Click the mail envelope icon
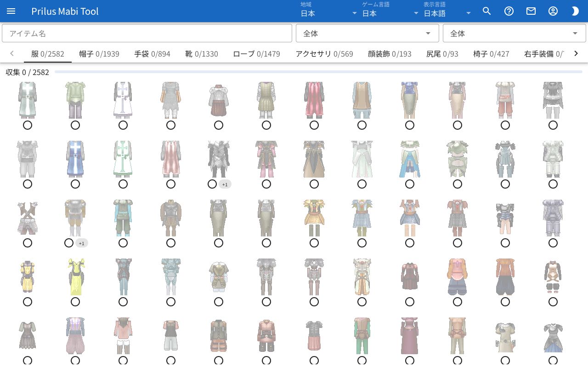 pos(531,11)
